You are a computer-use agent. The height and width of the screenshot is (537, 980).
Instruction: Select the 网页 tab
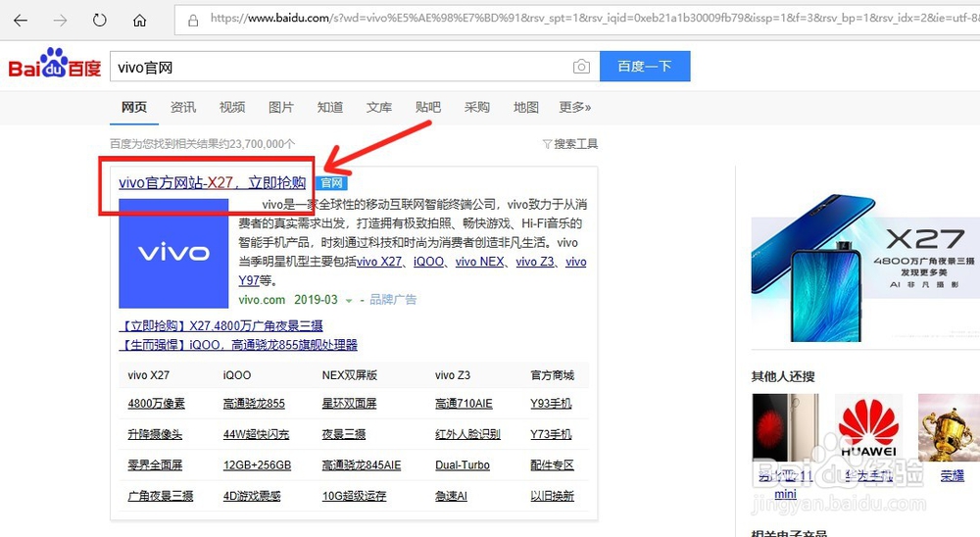point(133,107)
